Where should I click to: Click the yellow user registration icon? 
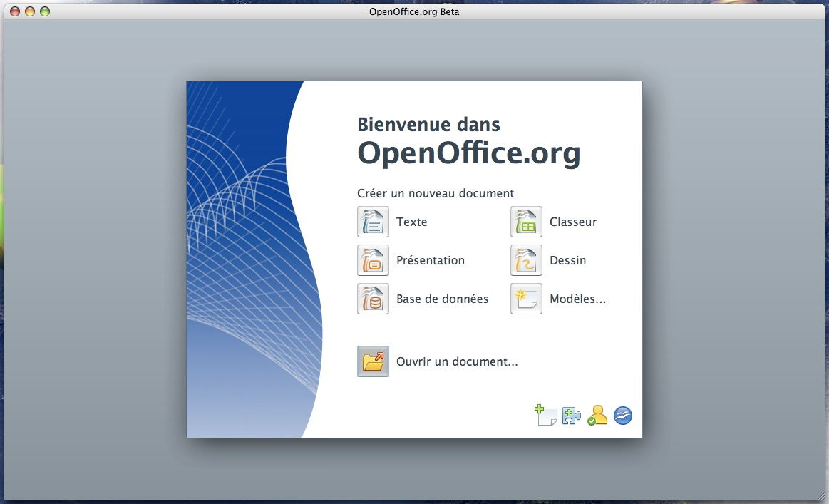[x=597, y=415]
